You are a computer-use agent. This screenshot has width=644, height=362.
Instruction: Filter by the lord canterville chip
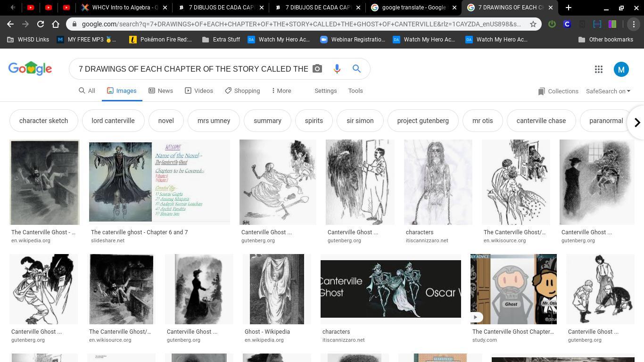click(x=113, y=121)
